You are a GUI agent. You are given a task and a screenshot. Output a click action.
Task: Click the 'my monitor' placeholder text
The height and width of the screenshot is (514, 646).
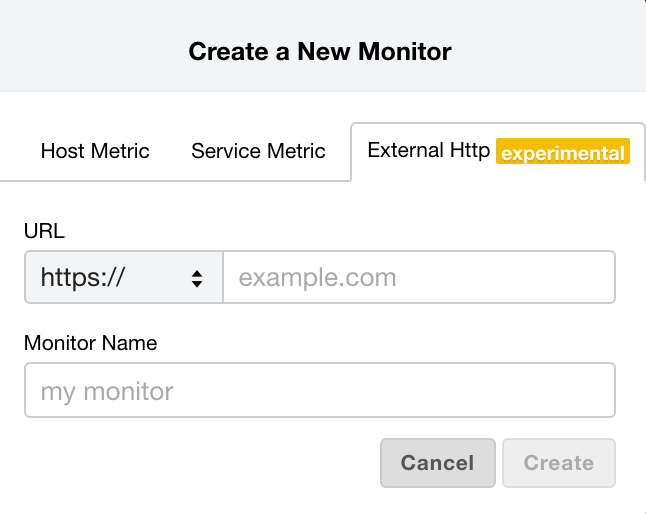[x=107, y=390]
